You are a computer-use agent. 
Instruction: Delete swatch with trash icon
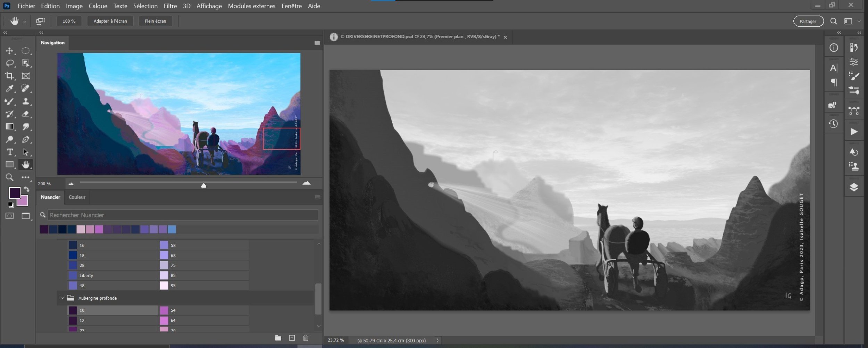coord(306,338)
